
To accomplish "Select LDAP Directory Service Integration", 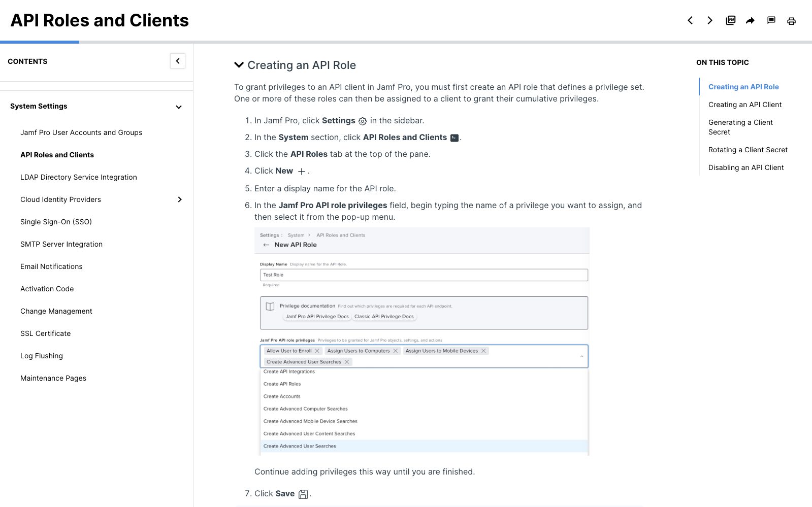I will pyautogui.click(x=79, y=177).
